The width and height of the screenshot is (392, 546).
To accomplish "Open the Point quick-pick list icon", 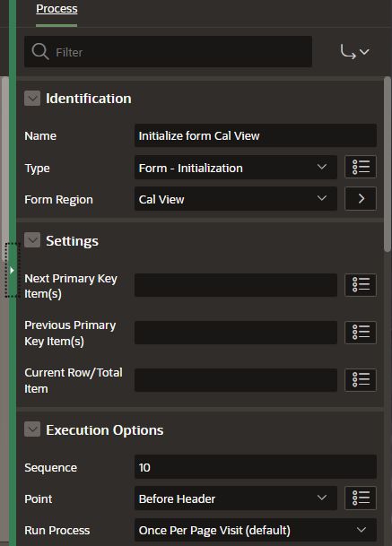I will coord(361,498).
